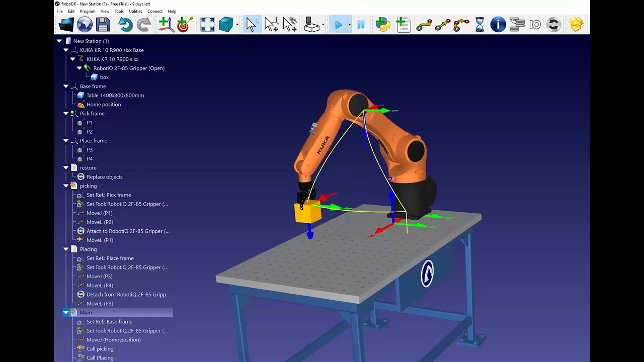Add show message info icon
The width and height of the screenshot is (644, 362).
[x=498, y=24]
